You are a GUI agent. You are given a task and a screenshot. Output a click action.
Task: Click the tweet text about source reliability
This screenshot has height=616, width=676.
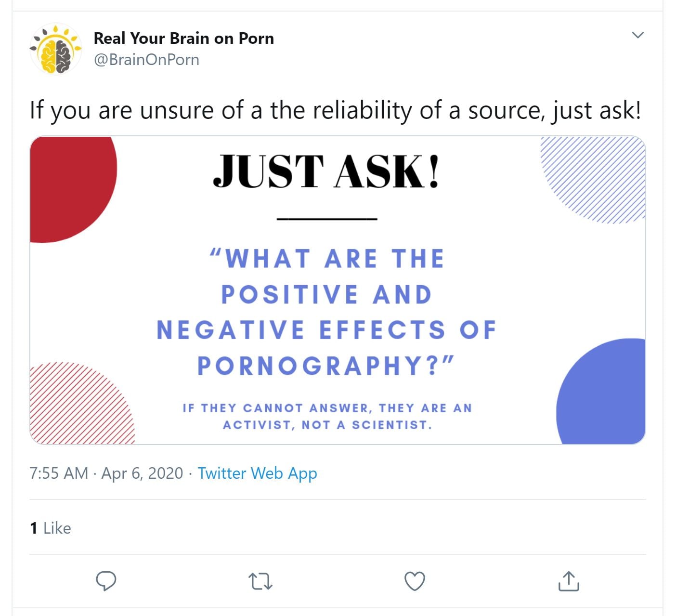pyautogui.click(x=335, y=110)
